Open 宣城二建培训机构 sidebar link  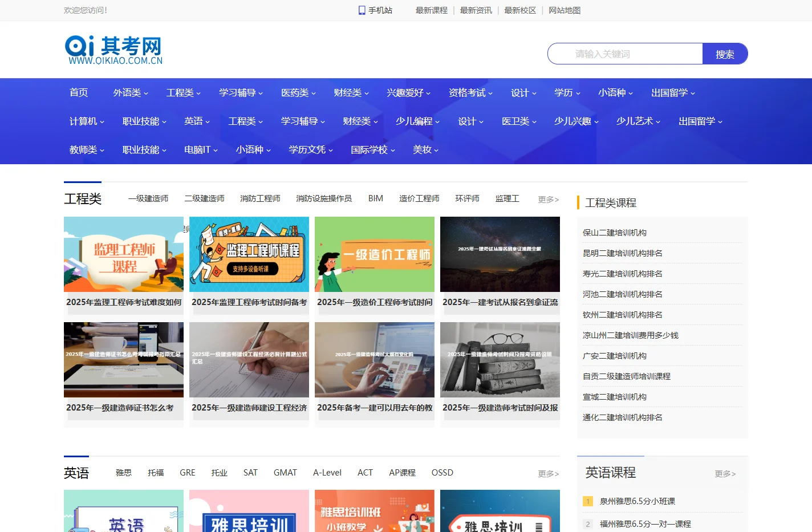click(615, 397)
